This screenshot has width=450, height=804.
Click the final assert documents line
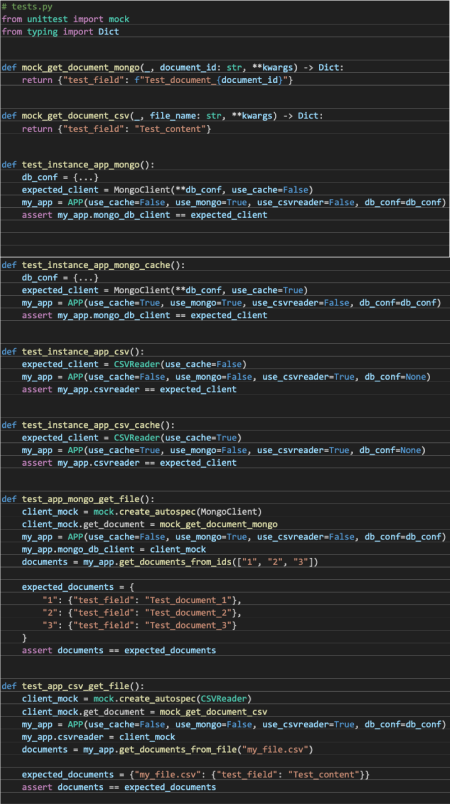pos(119,787)
